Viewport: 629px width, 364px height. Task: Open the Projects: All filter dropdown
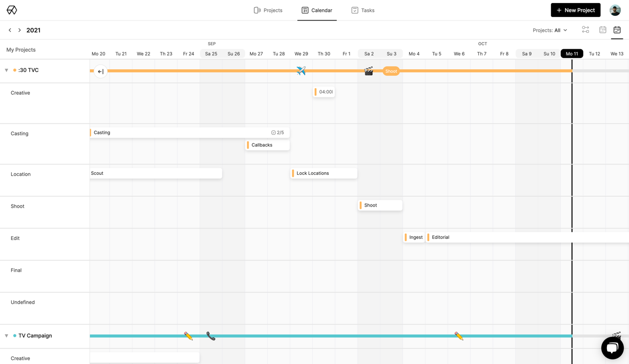tap(550, 30)
